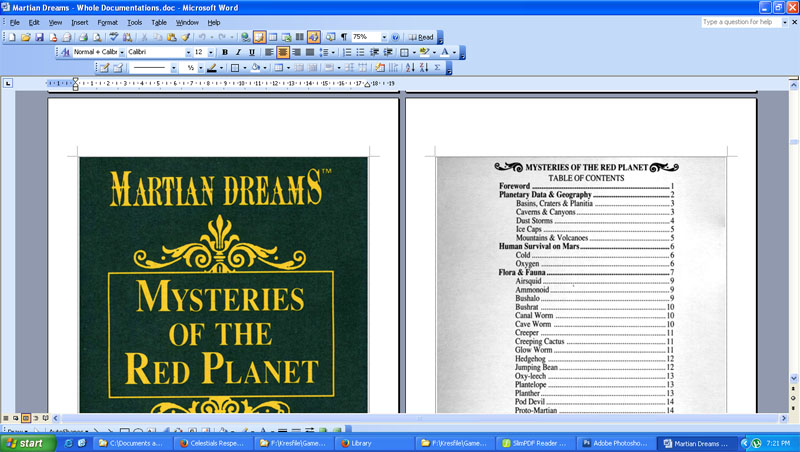800x452 pixels.
Task: Switch to Library taskbar button
Action: 375,443
